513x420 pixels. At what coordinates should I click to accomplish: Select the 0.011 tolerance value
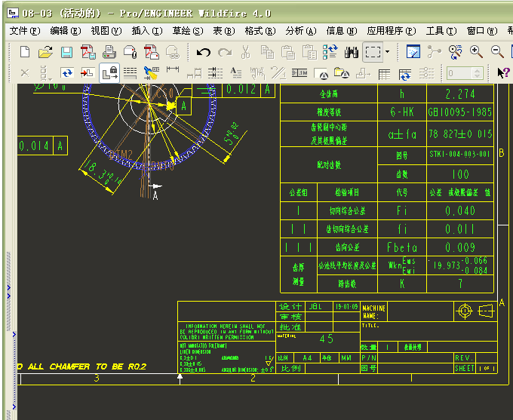[x=460, y=229]
